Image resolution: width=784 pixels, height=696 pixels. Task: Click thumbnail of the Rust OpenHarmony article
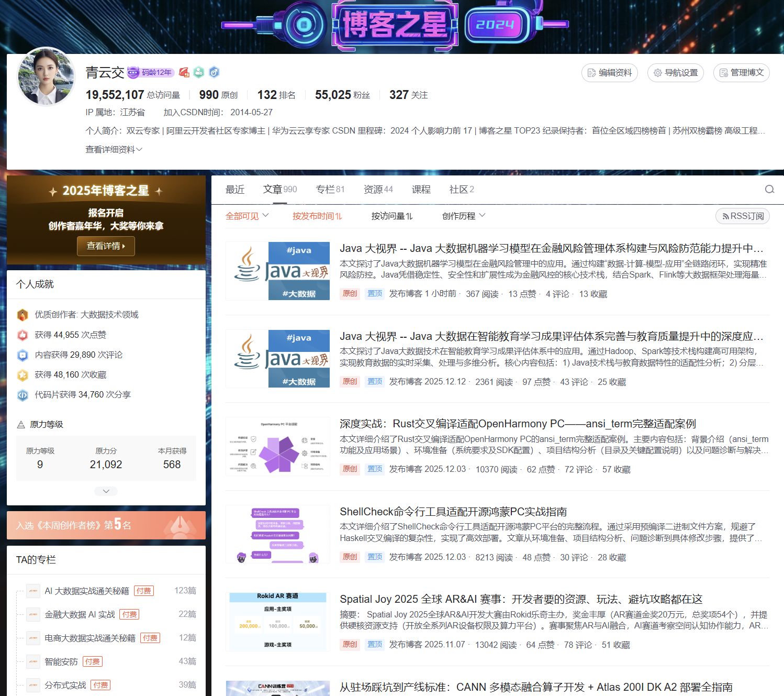pyautogui.click(x=278, y=446)
